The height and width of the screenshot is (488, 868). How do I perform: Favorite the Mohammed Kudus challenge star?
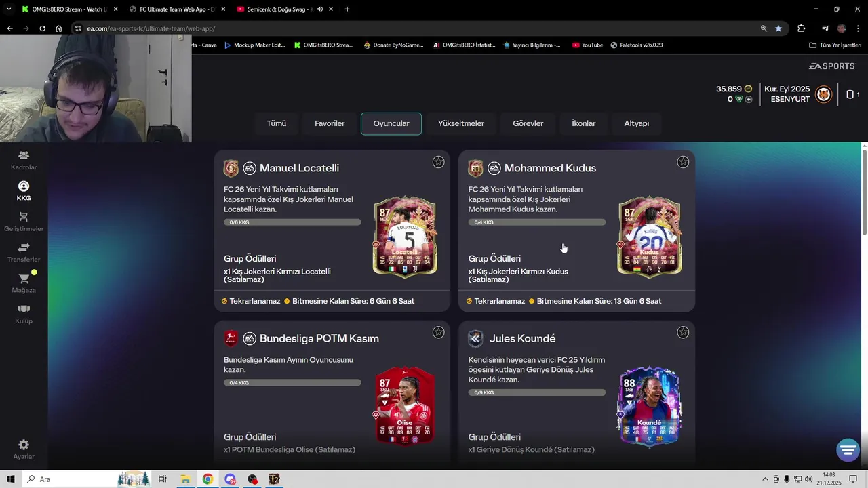683,162
